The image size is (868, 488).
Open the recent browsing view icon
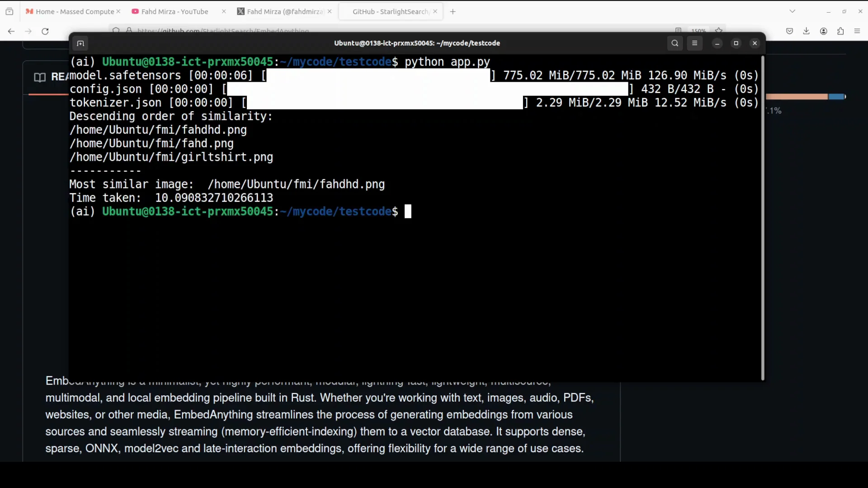pos(9,12)
